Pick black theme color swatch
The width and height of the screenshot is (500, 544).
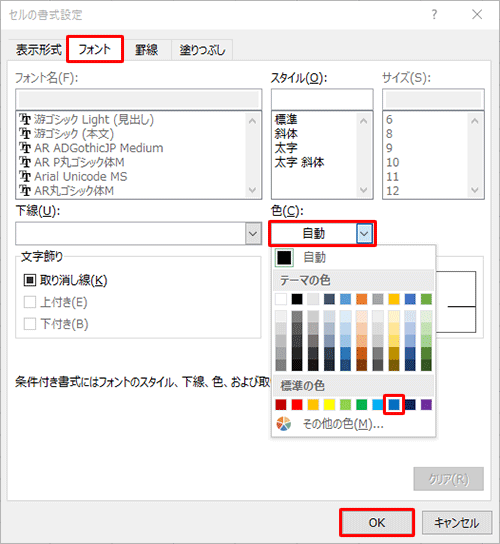click(x=297, y=299)
